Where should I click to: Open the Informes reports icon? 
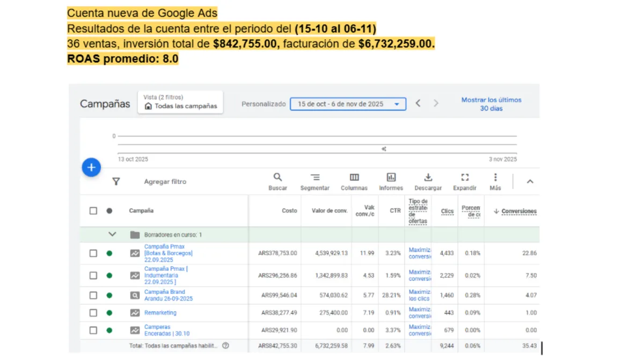[391, 178]
